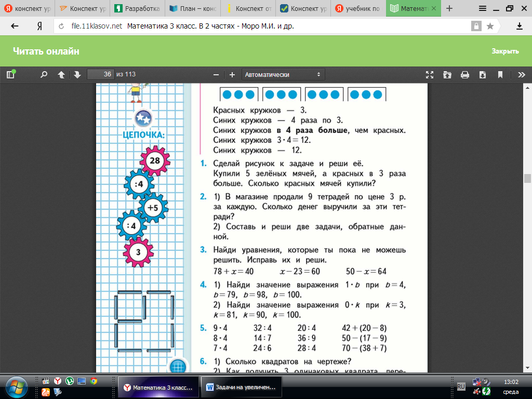Zoom out with the minus button
Image resolution: width=532 pixels, height=399 pixels.
tap(216, 74)
